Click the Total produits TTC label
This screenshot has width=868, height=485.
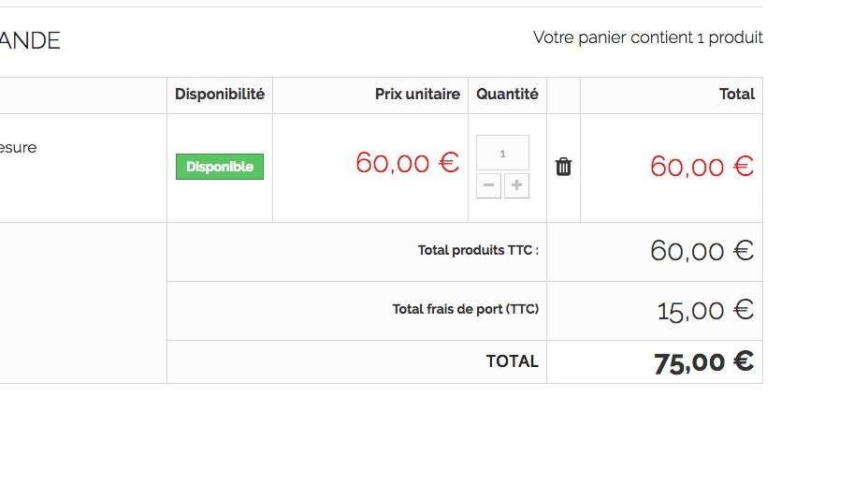(x=478, y=251)
